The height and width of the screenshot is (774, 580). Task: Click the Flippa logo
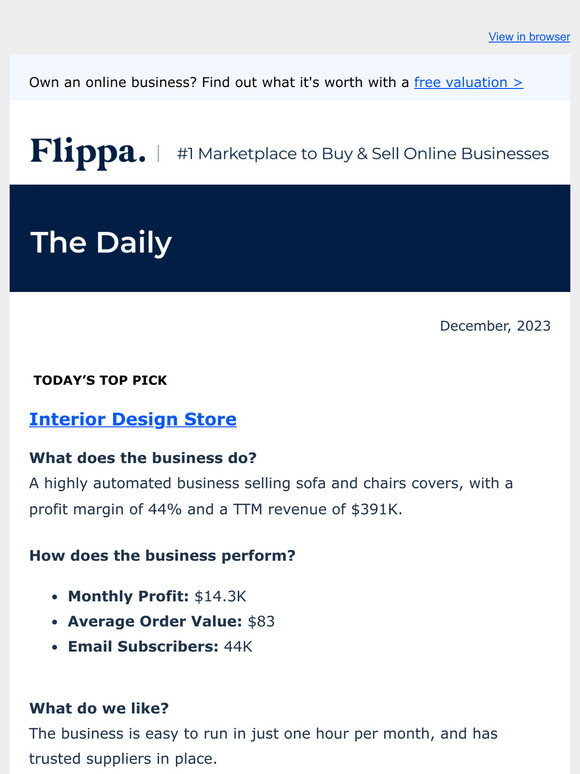point(88,153)
